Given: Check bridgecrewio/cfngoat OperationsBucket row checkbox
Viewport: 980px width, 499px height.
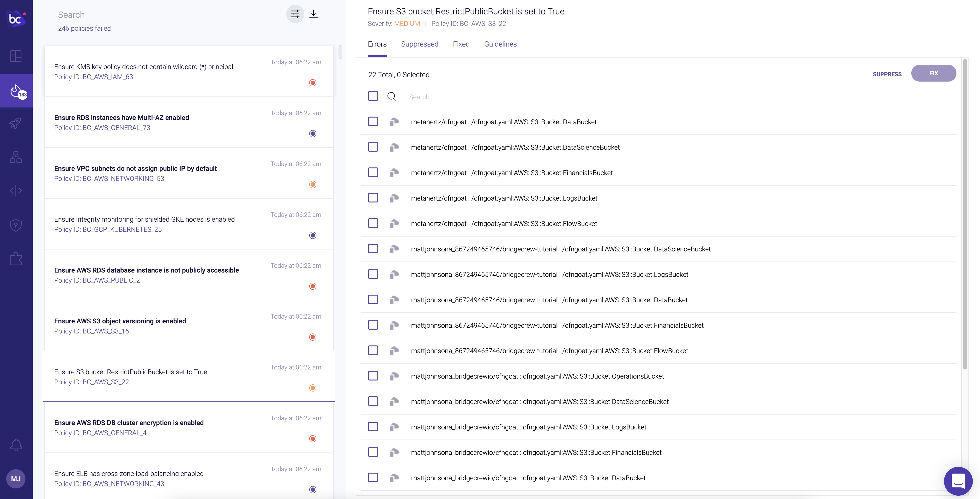Looking at the screenshot, I should [x=373, y=376].
